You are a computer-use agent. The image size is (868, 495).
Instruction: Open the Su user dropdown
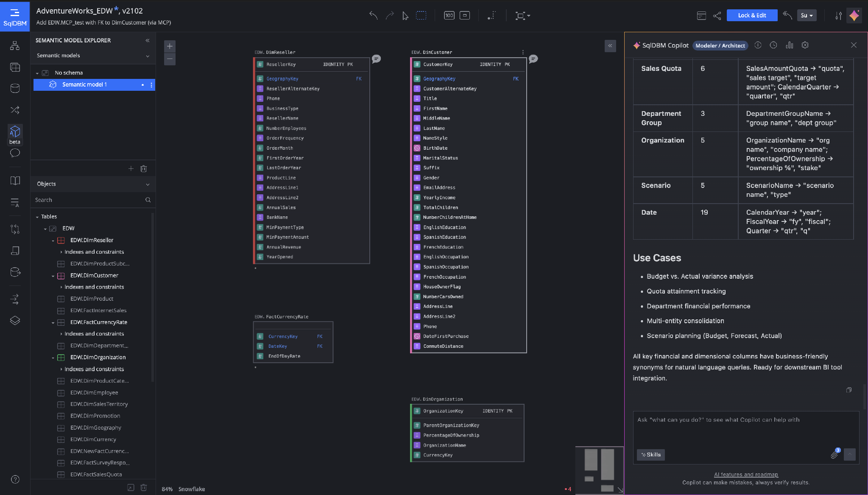(807, 15)
